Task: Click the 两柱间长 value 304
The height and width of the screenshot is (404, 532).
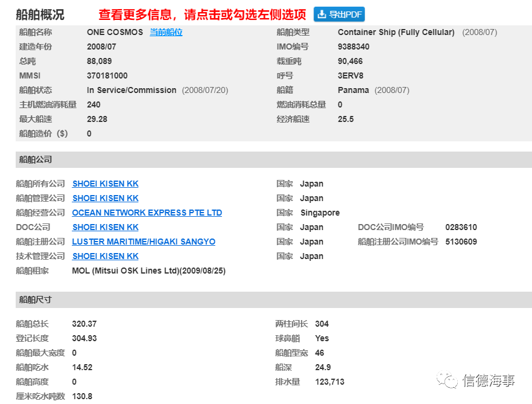Action: (x=322, y=324)
